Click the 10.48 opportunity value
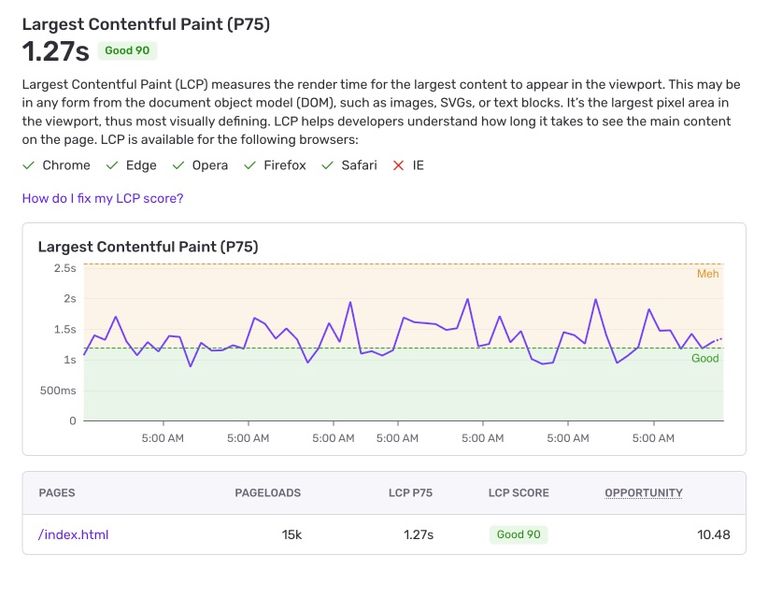Viewport: 768px width, 612px height. [x=713, y=534]
